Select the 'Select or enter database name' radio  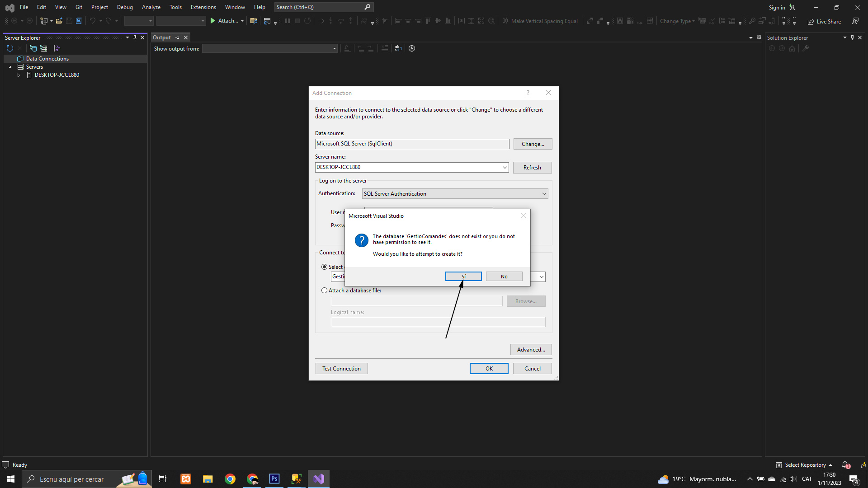pos(324,267)
